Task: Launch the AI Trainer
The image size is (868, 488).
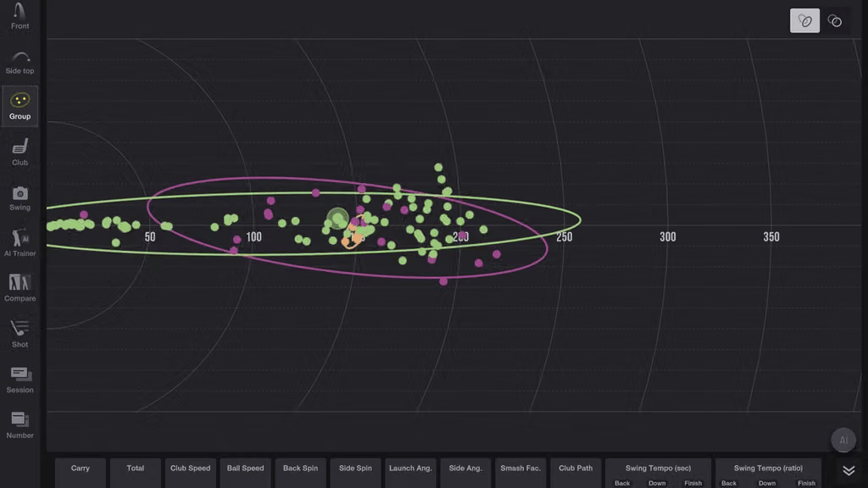Action: pyautogui.click(x=20, y=243)
